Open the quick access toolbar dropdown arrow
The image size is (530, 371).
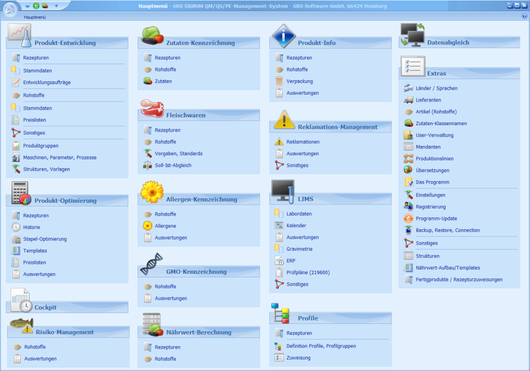click(x=56, y=6)
